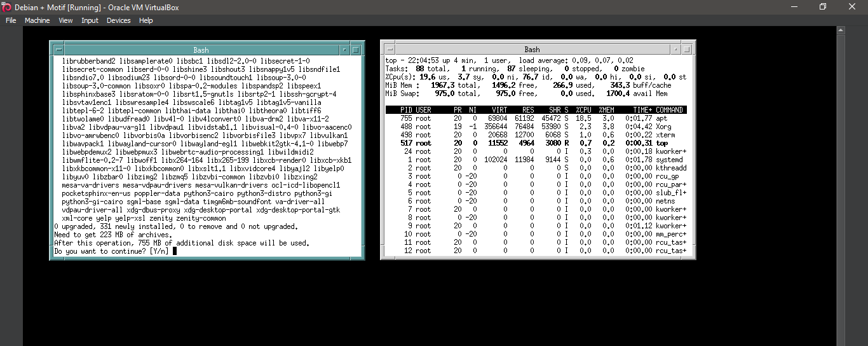Screen dimensions: 868x346
Task: Click the %CPU column header
Action: pyautogui.click(x=583, y=110)
